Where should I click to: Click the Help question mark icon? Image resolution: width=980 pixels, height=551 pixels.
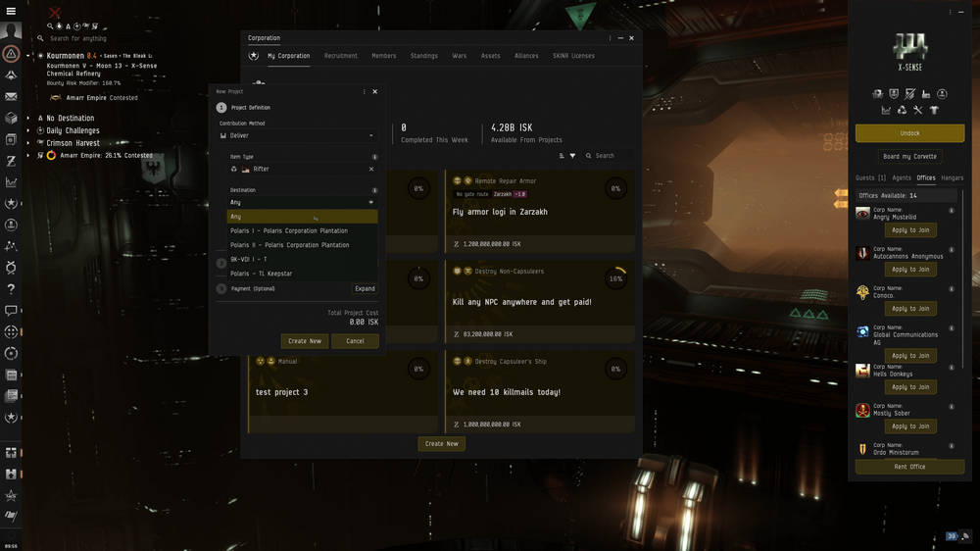tap(11, 289)
